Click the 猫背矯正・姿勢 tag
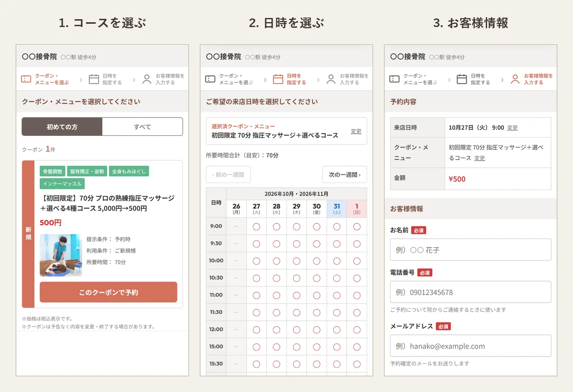 (87, 171)
